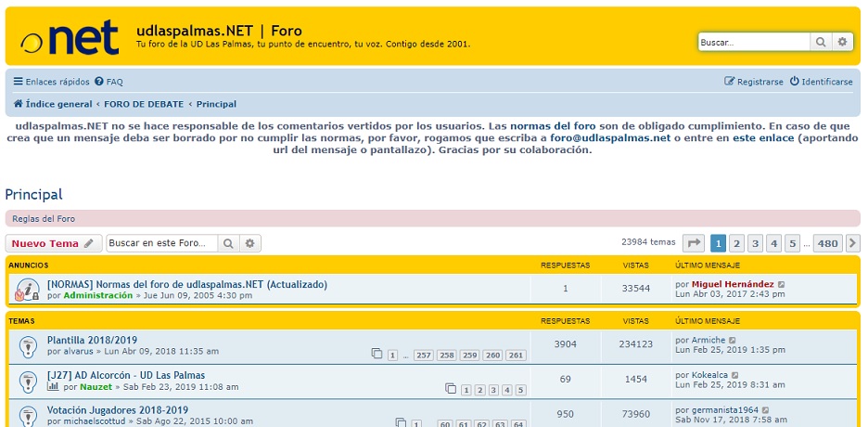Go to page 260 of Plantilla topic
Screen dimensions: 868x427
(x=492, y=356)
